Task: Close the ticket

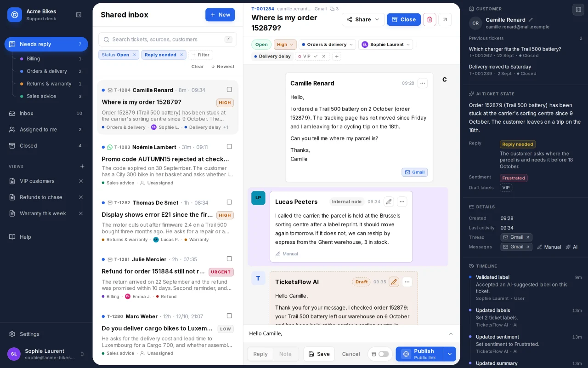Action: point(404,19)
